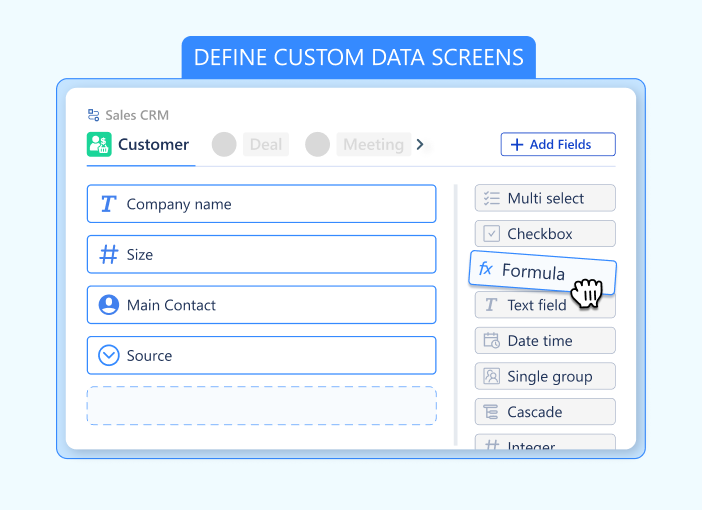
Task: Switch to the Meeting tab
Action: click(x=373, y=144)
